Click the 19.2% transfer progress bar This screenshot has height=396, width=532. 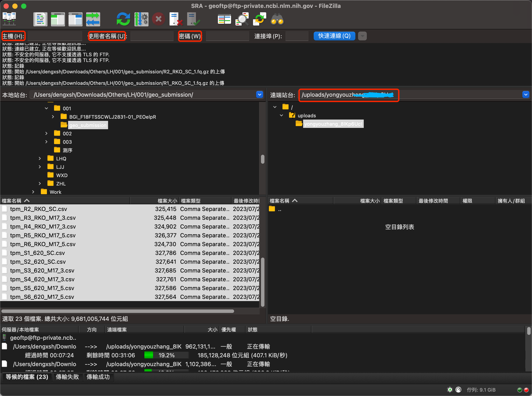166,355
